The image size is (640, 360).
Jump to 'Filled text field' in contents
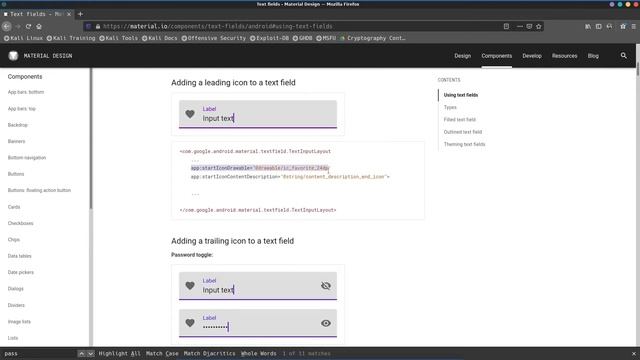point(460,120)
